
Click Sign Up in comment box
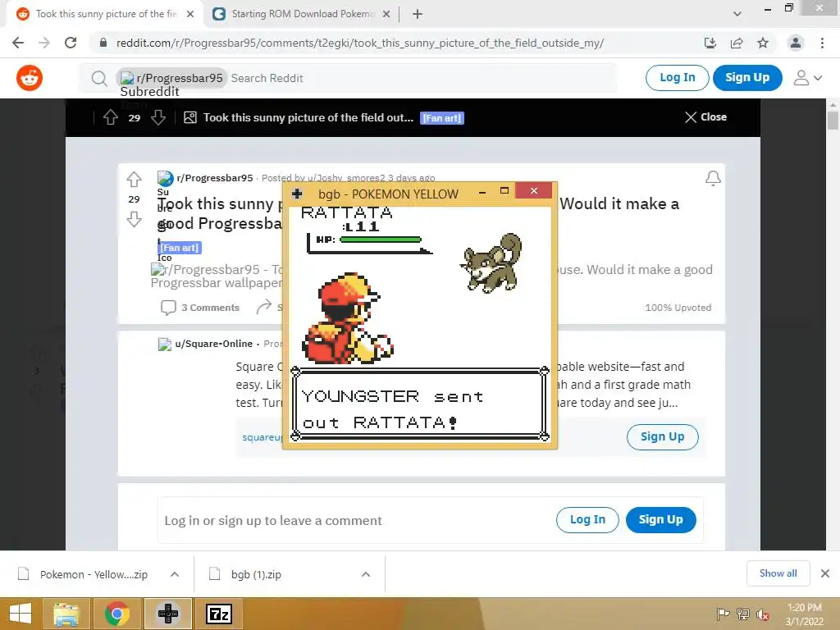pyautogui.click(x=660, y=519)
